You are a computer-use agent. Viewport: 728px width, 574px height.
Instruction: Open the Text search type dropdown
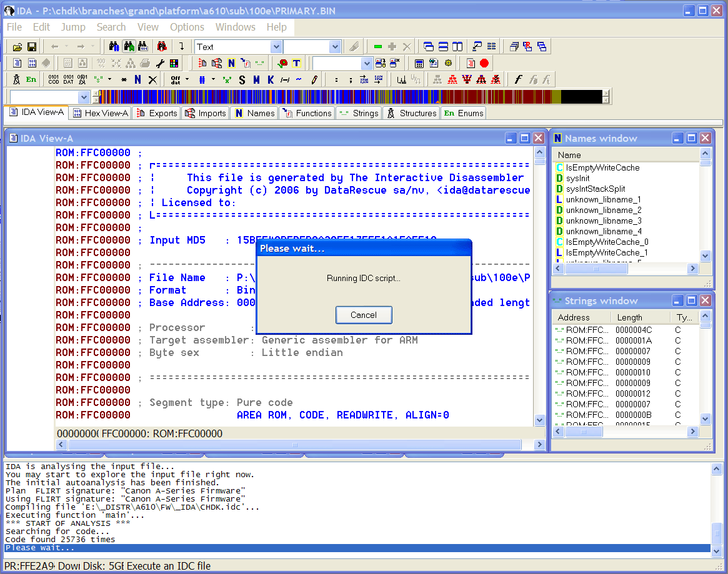276,47
